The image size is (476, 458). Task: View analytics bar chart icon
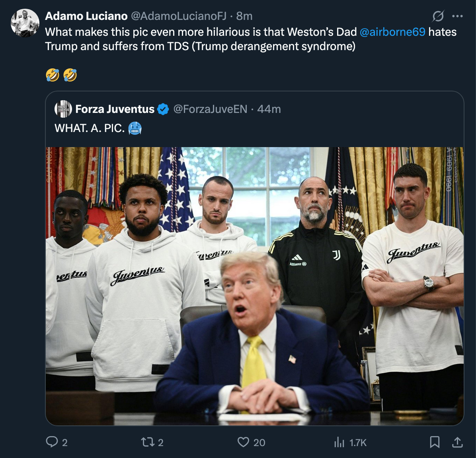[339, 442]
